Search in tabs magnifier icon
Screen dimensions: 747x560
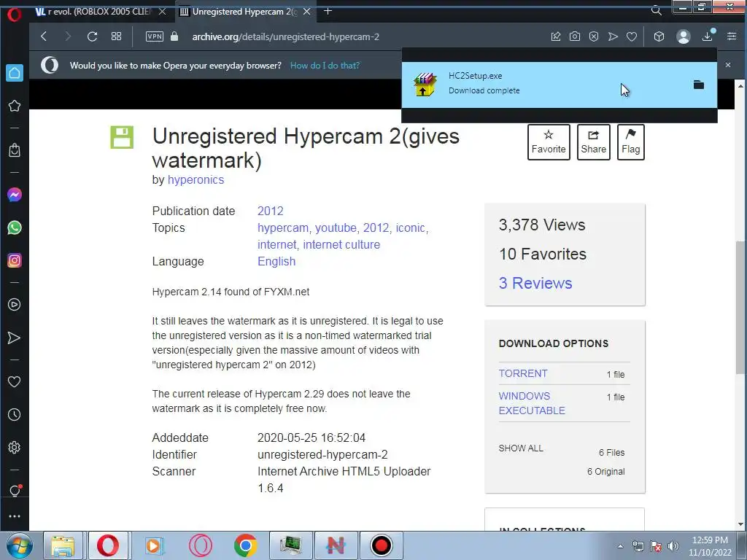pyautogui.click(x=657, y=10)
